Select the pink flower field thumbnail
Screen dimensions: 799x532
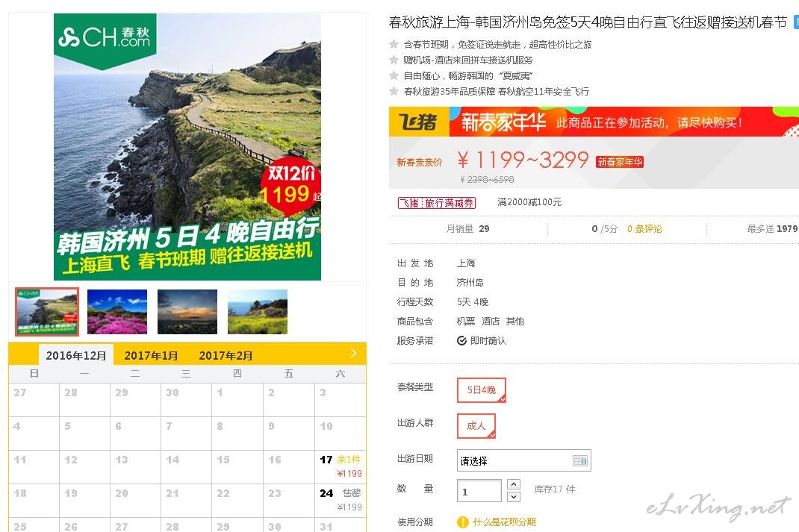117,312
